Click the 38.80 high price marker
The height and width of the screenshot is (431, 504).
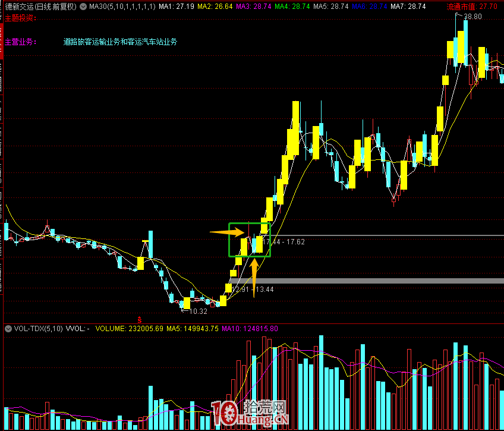[473, 17]
